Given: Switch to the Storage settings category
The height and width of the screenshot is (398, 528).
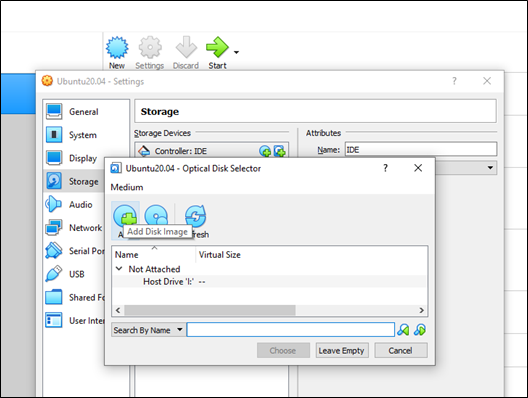Looking at the screenshot, I should click(x=75, y=181).
